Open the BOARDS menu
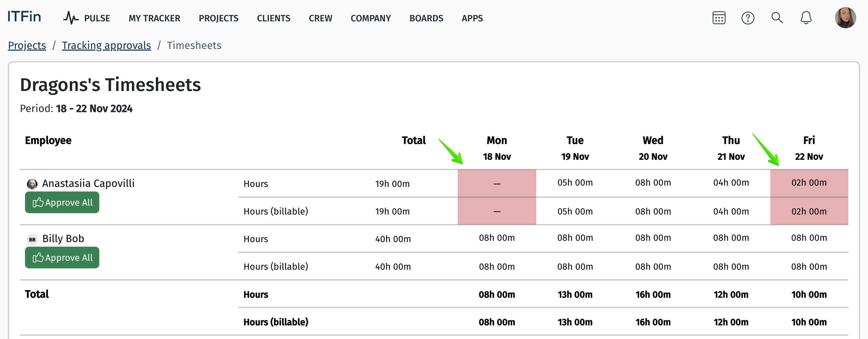 tap(426, 18)
